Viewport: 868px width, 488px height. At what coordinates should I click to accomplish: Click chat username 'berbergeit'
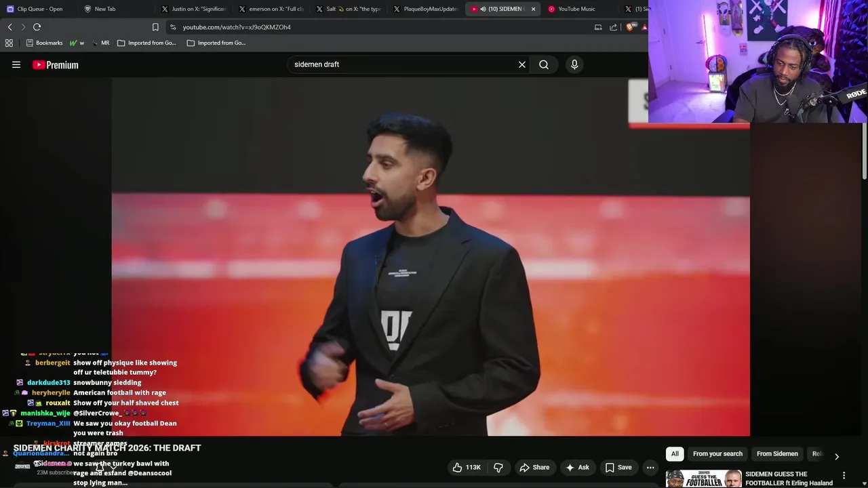coord(53,363)
